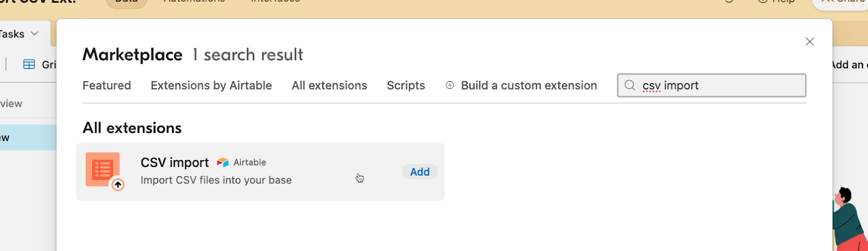Click the grid view icon behind the dialog
Viewport: 868px width, 251px height.
(x=29, y=65)
